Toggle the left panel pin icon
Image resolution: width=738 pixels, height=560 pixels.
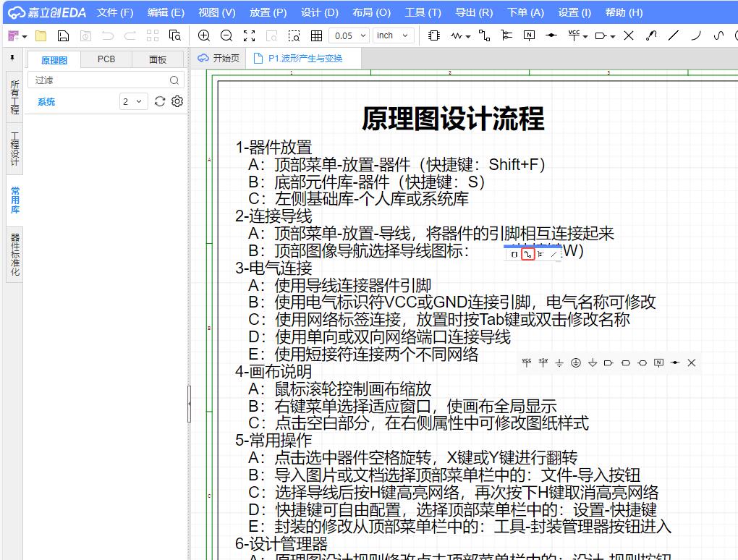click(x=12, y=58)
